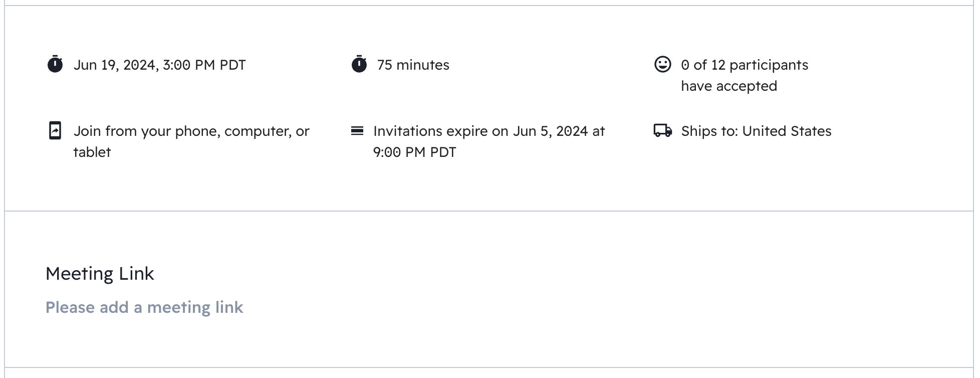Click 'Invitations expire on Jun 5, 2024 at' text
Viewport: 980px width, 378px height.
click(488, 131)
